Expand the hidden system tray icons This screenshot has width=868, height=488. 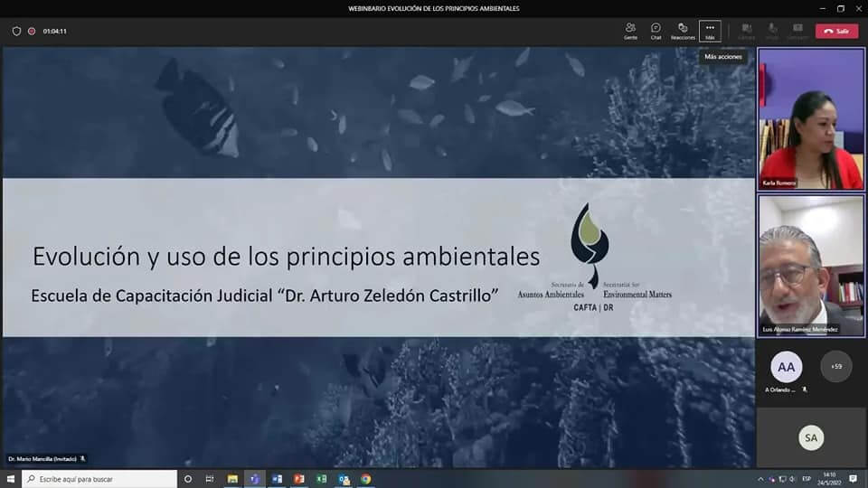[760, 479]
